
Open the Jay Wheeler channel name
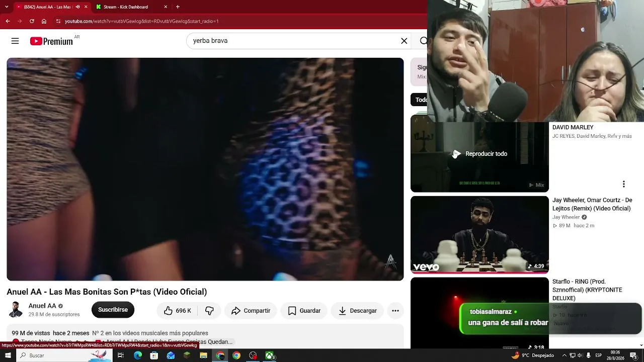[566, 217]
